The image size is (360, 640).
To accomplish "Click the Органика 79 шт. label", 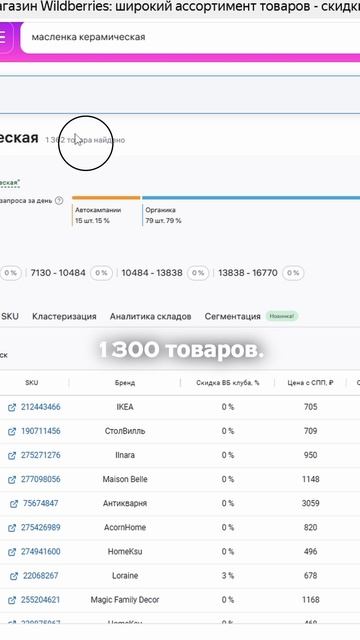I will [x=163, y=215].
